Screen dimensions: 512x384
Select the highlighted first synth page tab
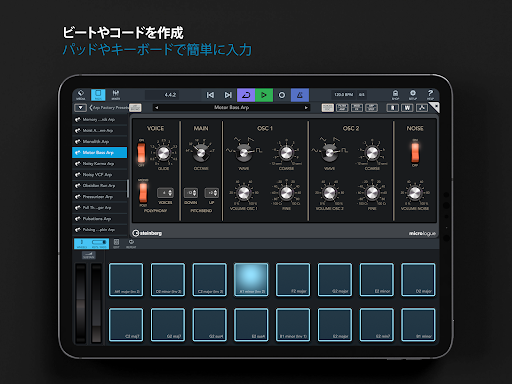click(328, 108)
